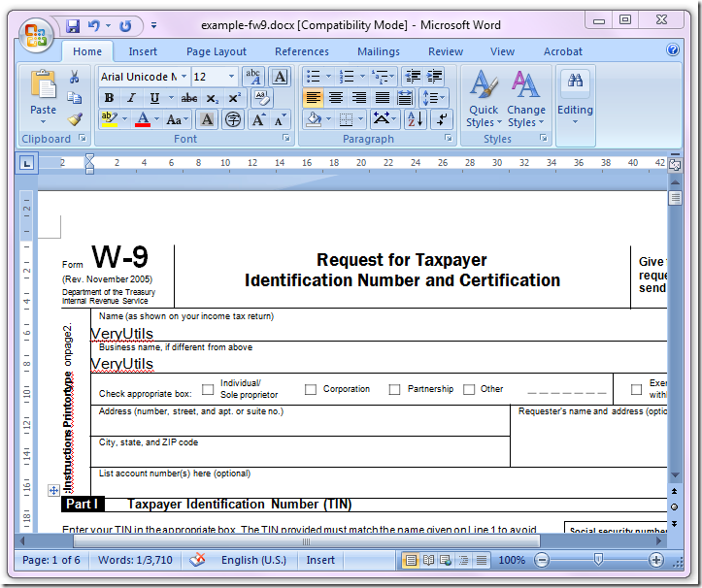Open the Change Case dropdown
This screenshot has height=588, width=702.
pyautogui.click(x=178, y=119)
